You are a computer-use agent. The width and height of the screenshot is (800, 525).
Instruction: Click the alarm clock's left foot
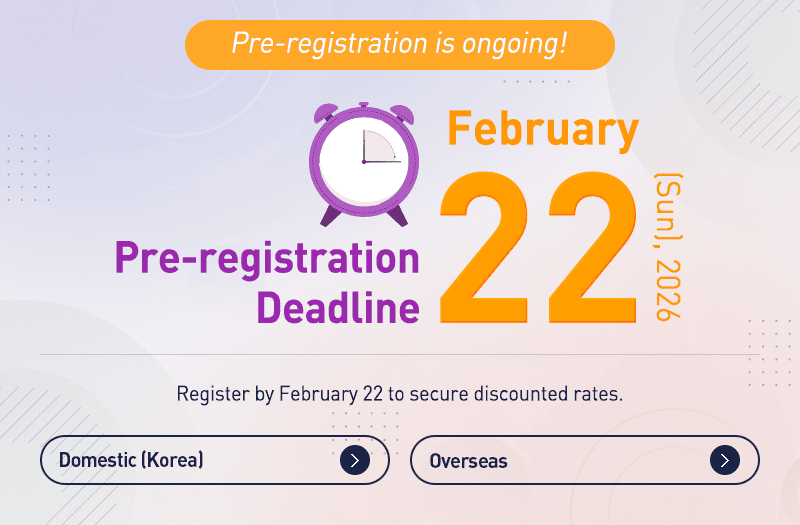[327, 214]
